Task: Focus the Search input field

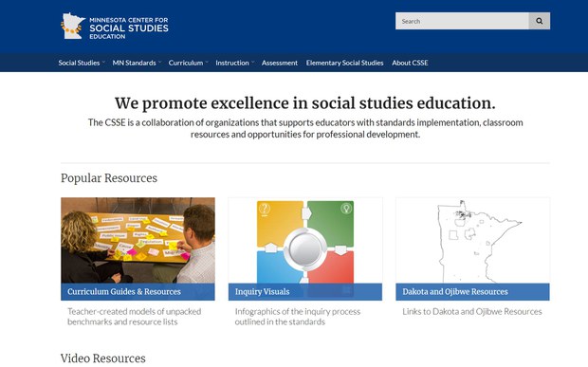Action: (462, 21)
